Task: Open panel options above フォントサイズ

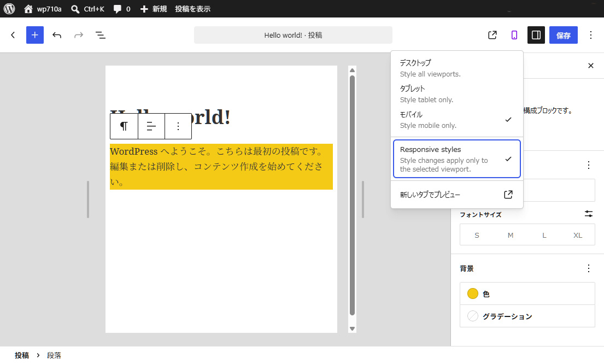Action: click(x=588, y=165)
